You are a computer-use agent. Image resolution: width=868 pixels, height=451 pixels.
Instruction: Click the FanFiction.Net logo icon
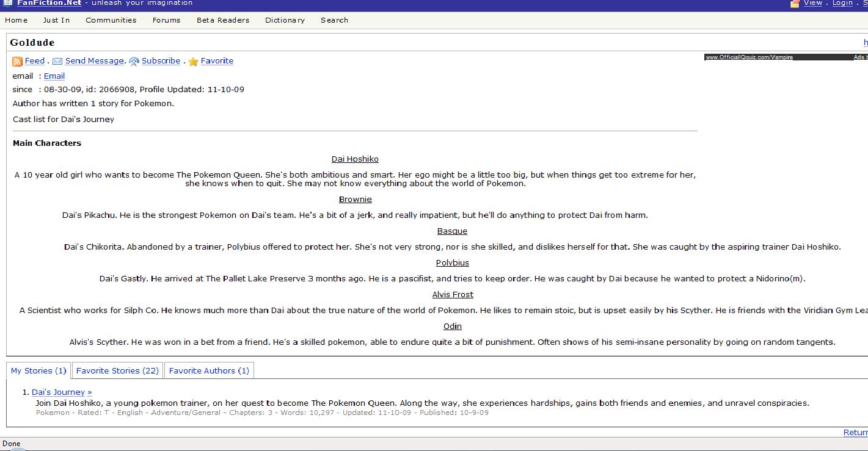pyautogui.click(x=7, y=3)
